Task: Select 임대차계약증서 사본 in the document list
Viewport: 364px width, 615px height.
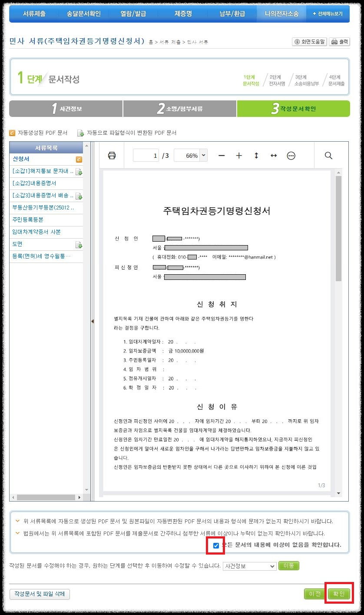Action: [37, 232]
